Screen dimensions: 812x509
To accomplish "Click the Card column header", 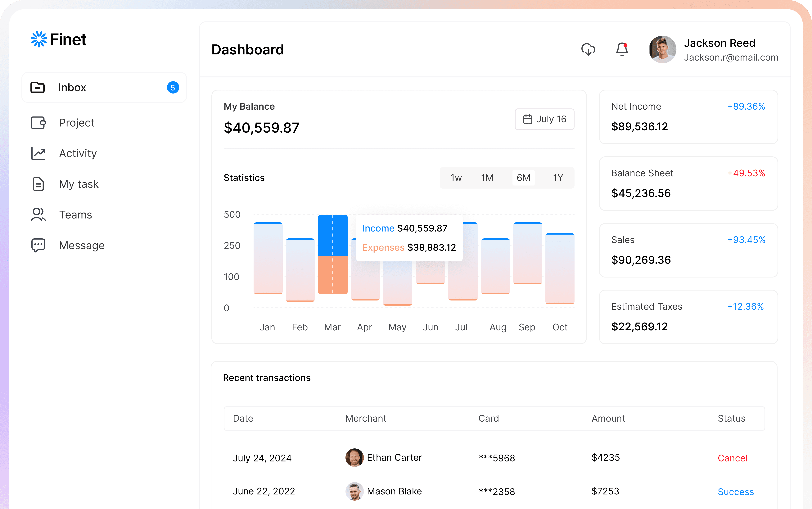I will pos(489,418).
